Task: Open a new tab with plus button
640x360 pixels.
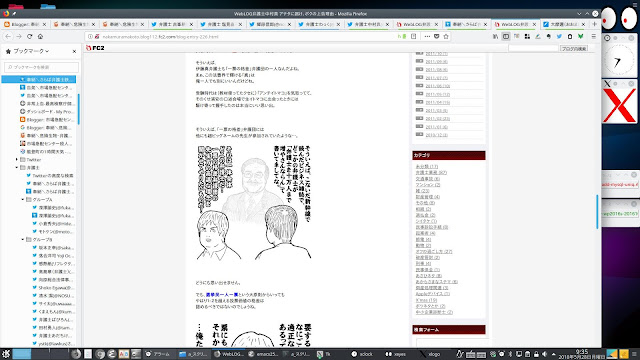Action: click(594, 24)
